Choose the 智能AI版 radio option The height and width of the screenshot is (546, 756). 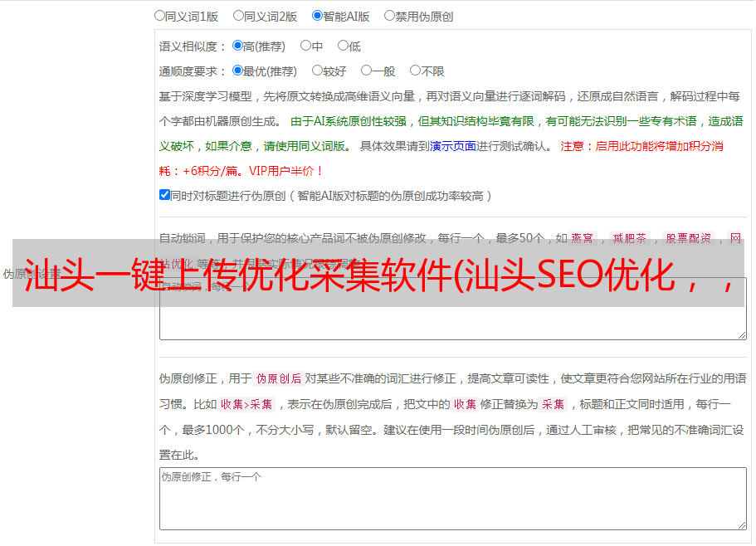[x=317, y=16]
